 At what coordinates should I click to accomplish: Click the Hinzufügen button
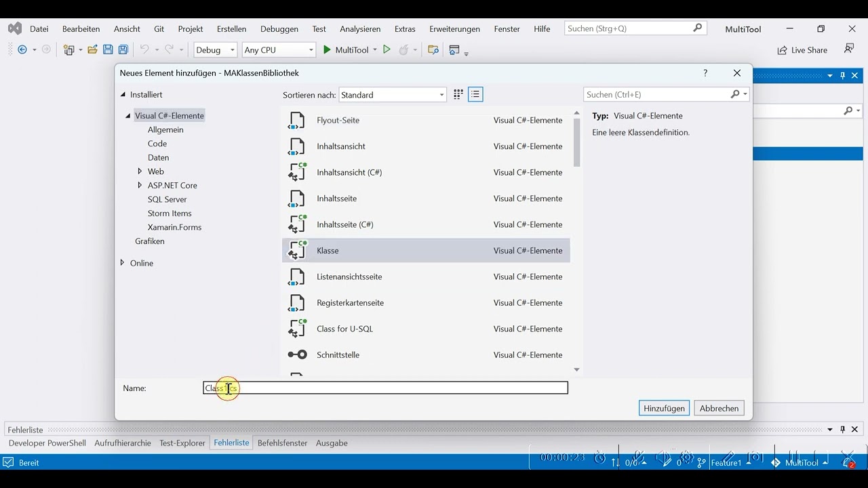664,408
